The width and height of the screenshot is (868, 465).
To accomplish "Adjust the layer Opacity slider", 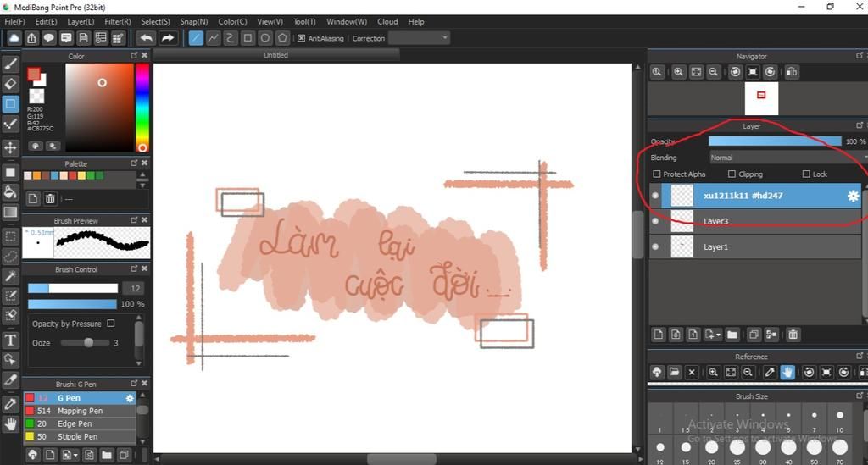I will [x=775, y=141].
